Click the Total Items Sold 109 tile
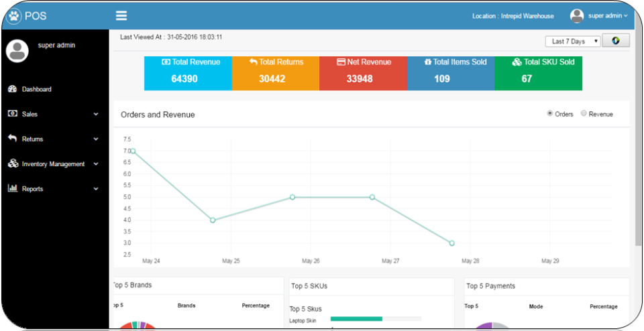 (x=451, y=73)
